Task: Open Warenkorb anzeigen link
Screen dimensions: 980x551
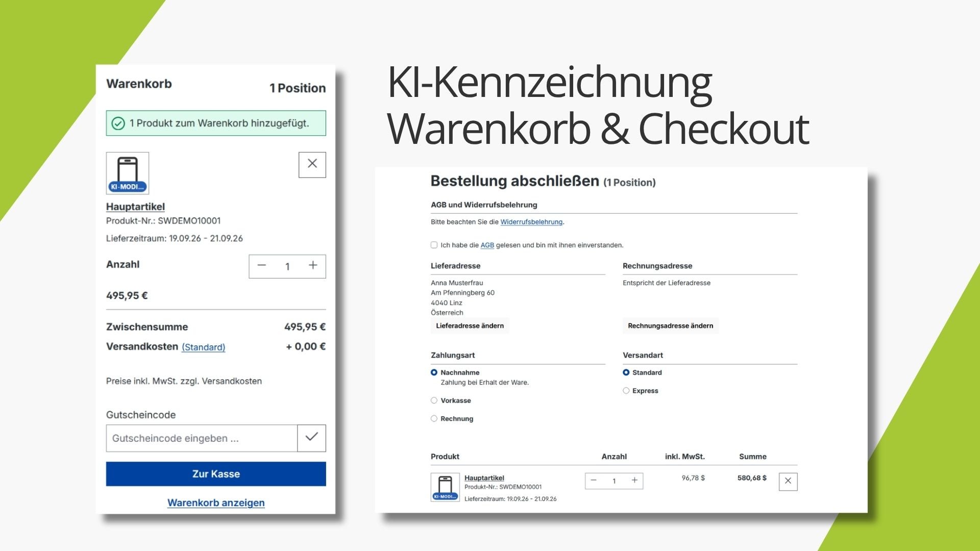Action: tap(216, 503)
